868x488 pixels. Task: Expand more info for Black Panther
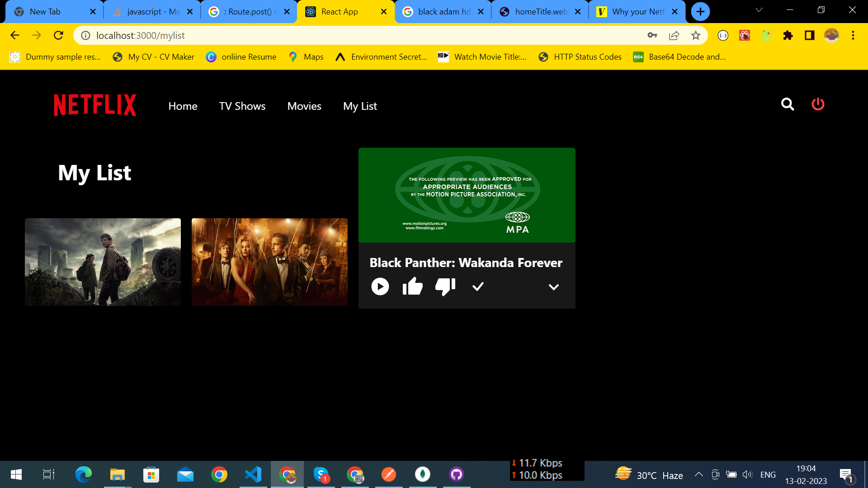(x=553, y=286)
